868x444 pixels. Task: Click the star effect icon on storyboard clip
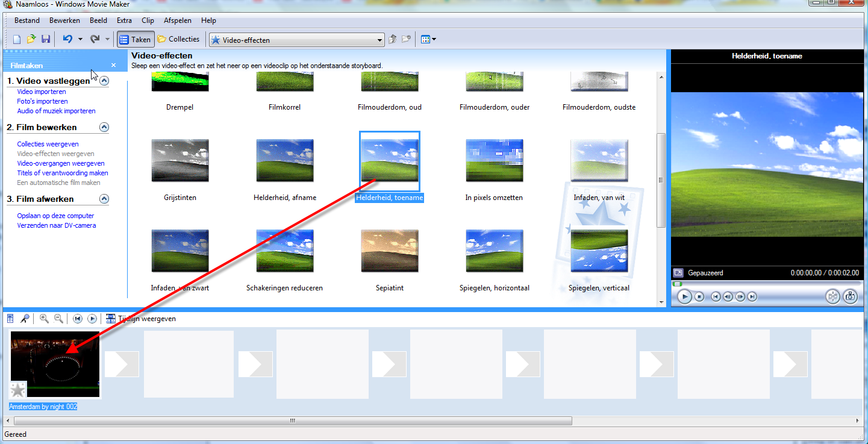(x=18, y=390)
